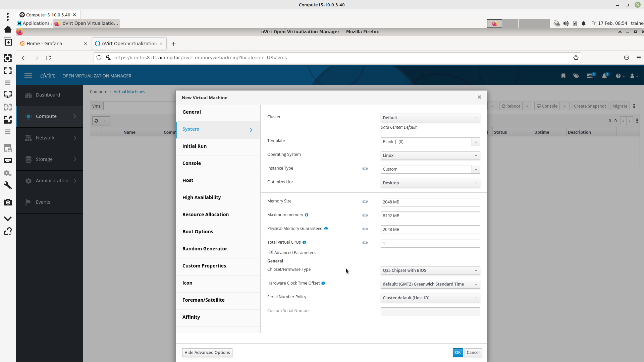Toggle link icon next to Memory Size
Screen dimensions: 644x362
click(365, 201)
